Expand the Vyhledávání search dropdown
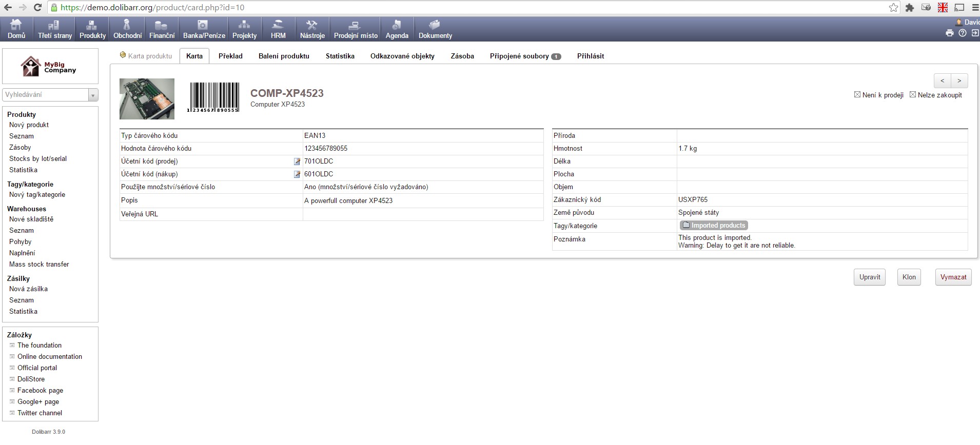 93,95
